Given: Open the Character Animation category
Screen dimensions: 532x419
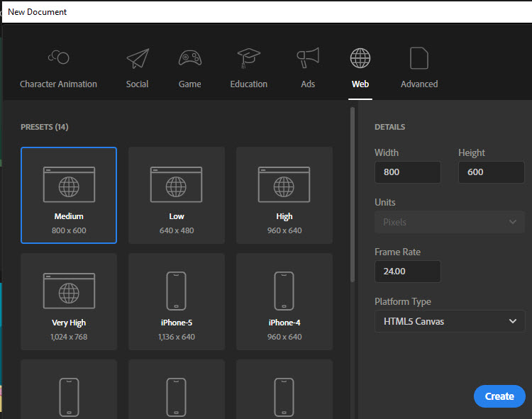Looking at the screenshot, I should [x=58, y=69].
